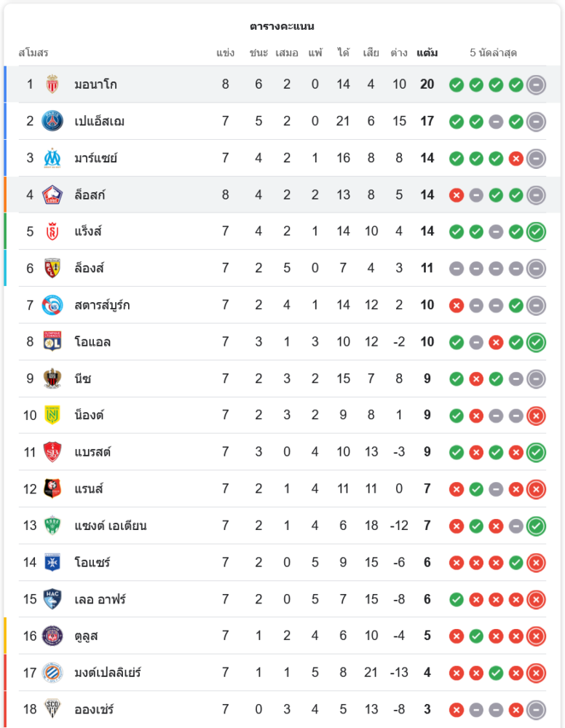Viewport: 565px width, 728px height.
Task: Click Monaco's latest match draw indicator
Action: (x=536, y=84)
